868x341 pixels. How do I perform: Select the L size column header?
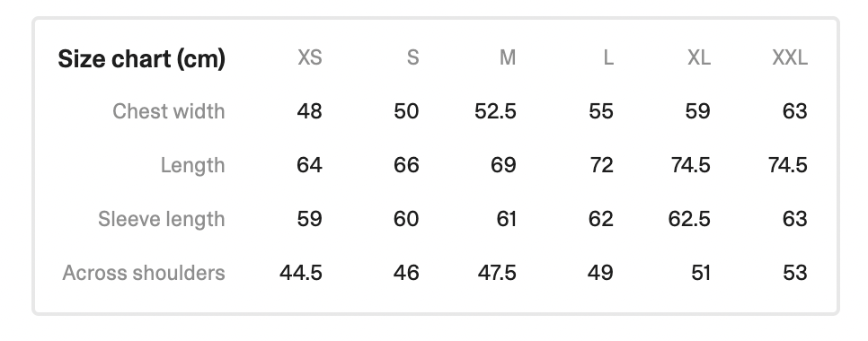click(x=608, y=57)
